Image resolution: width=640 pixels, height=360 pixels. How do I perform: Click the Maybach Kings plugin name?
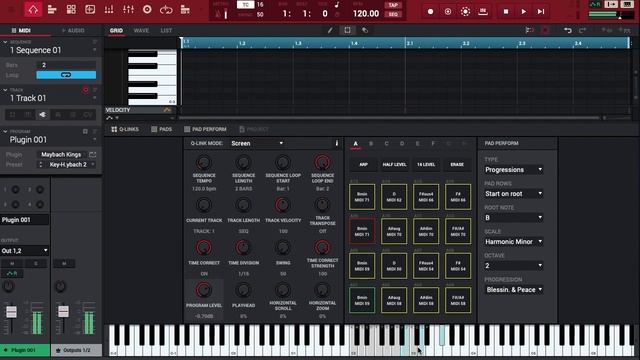[61, 155]
